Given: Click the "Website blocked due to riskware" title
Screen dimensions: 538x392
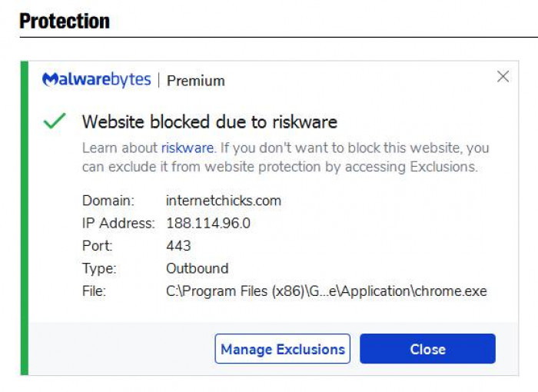Looking at the screenshot, I should pyautogui.click(x=209, y=121).
